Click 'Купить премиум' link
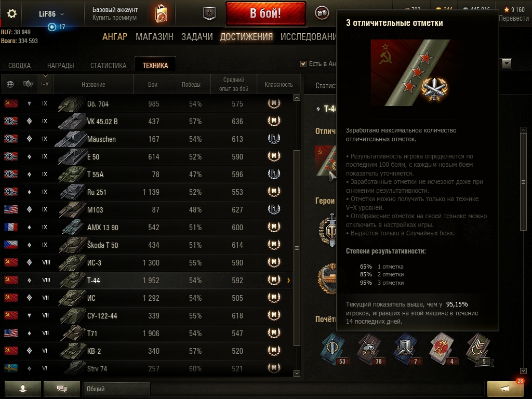 115,18
